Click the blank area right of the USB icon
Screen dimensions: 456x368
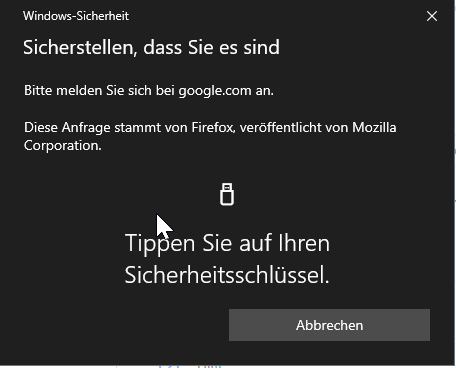(x=333, y=194)
